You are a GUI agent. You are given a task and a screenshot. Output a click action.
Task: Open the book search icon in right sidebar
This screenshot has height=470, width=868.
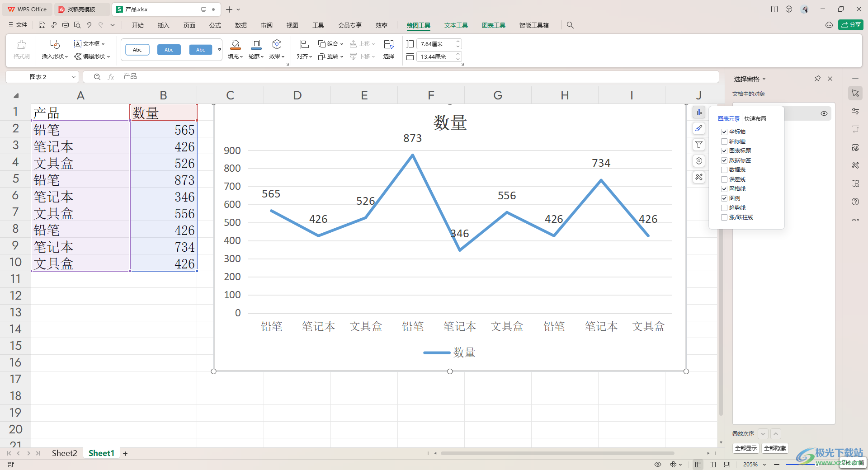coord(855,183)
